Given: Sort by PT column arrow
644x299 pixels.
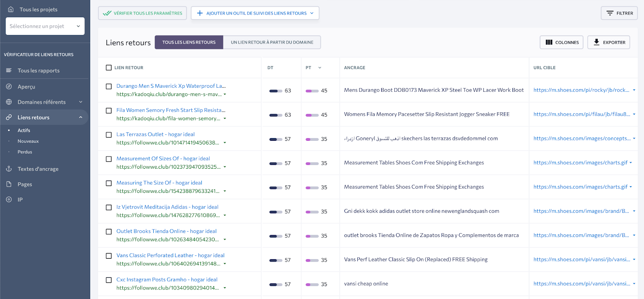Looking at the screenshot, I should (320, 68).
